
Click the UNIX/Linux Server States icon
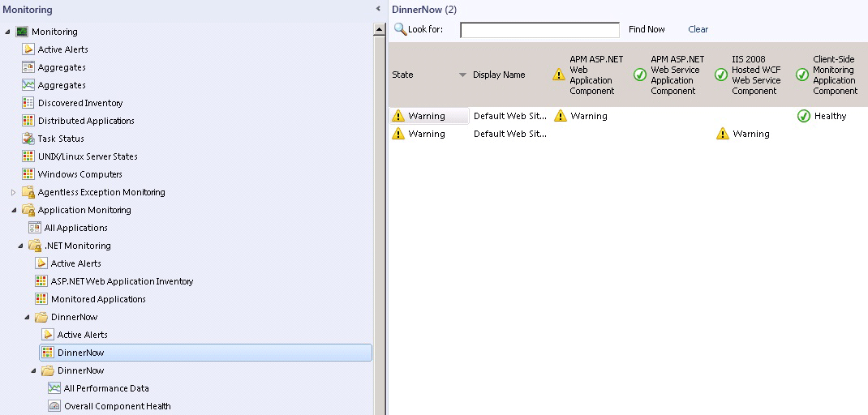pyautogui.click(x=28, y=156)
